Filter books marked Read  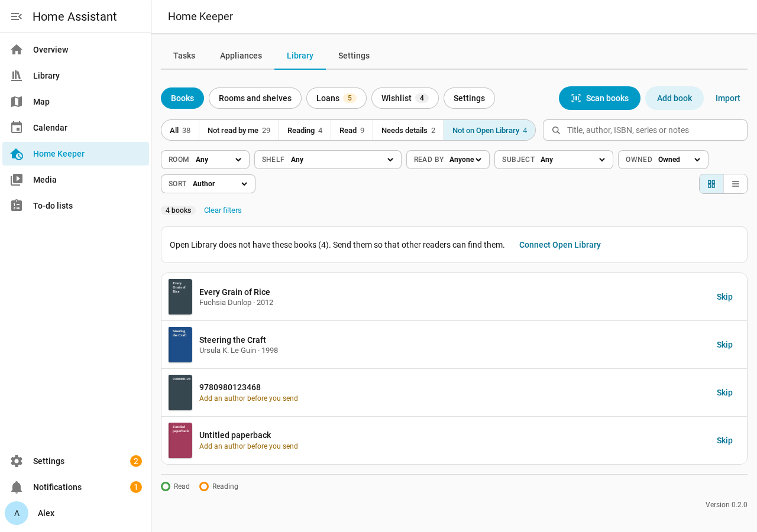pos(352,131)
